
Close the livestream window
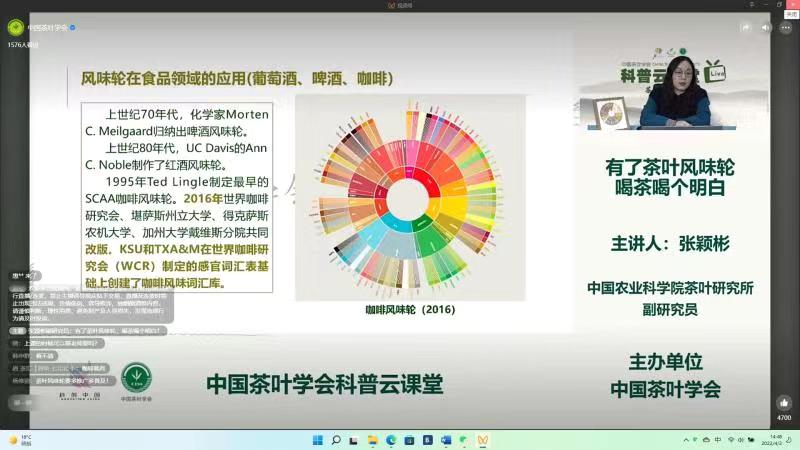(x=790, y=5)
